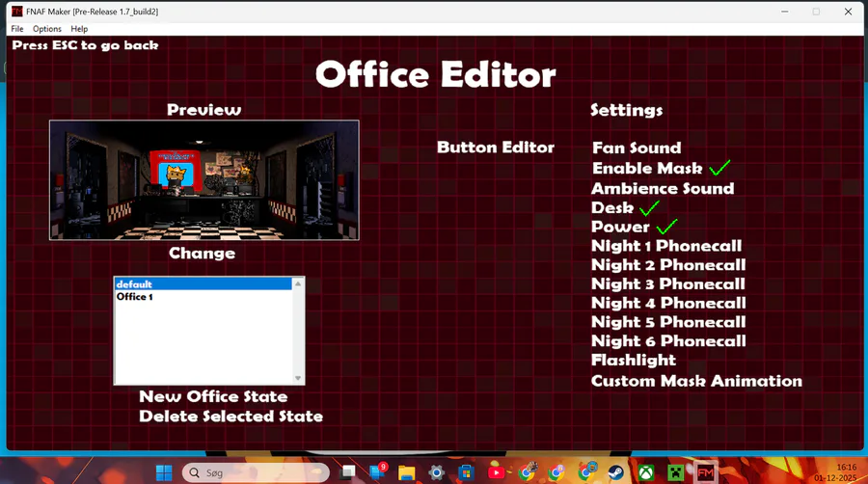Viewport: 868px width, 484px height.
Task: Select 'Office 1' in the state list
Action: click(x=203, y=297)
